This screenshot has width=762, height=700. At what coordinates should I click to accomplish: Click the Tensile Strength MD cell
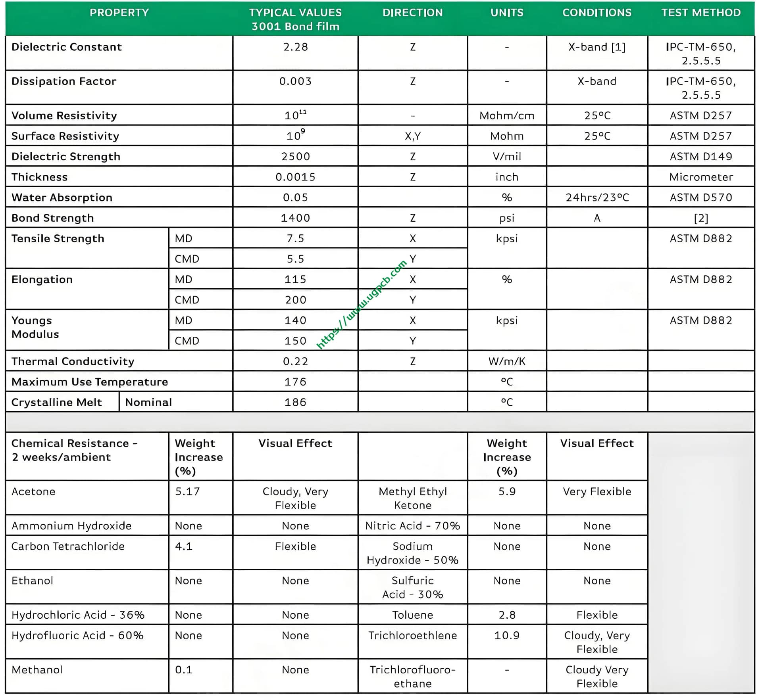tap(184, 239)
